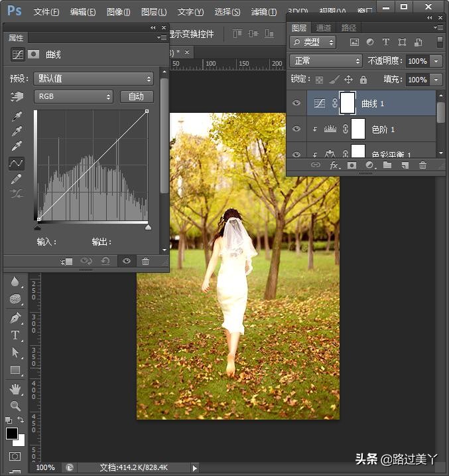Open the 类型 layer filter dropdown
The image size is (449, 476).
point(313,42)
